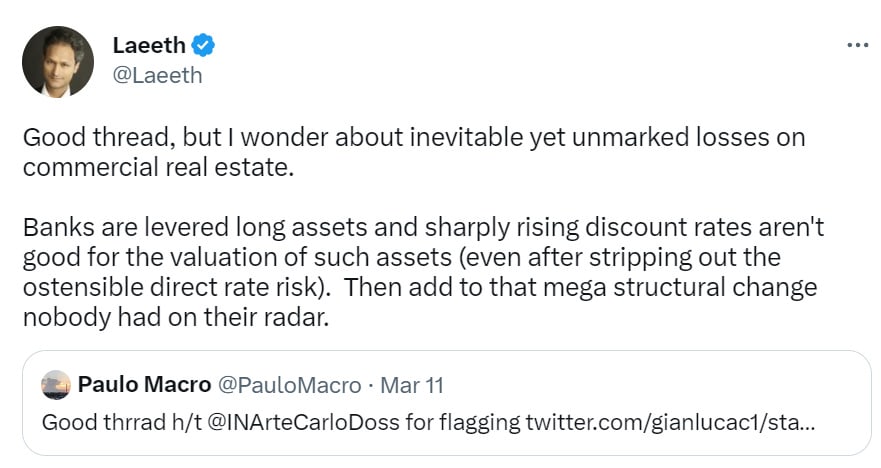Image resolution: width=881 pixels, height=468 pixels.
Task: Open Laeeth's profile picture
Action: pos(58,61)
